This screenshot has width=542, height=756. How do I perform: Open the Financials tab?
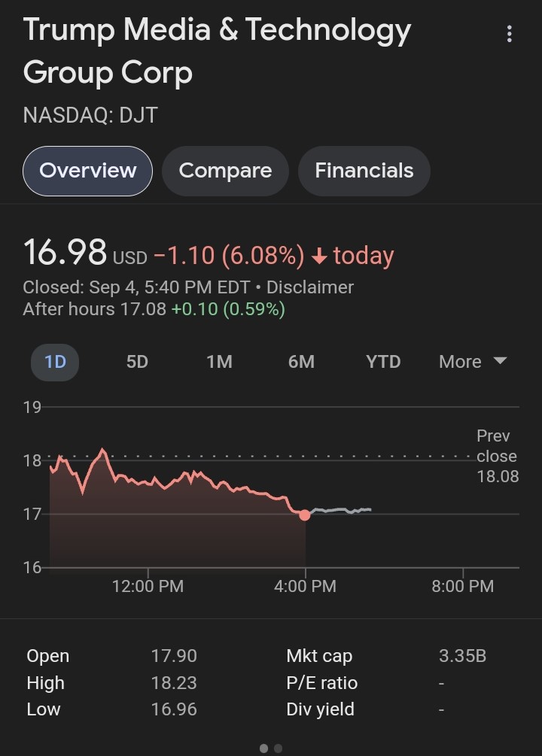[364, 171]
